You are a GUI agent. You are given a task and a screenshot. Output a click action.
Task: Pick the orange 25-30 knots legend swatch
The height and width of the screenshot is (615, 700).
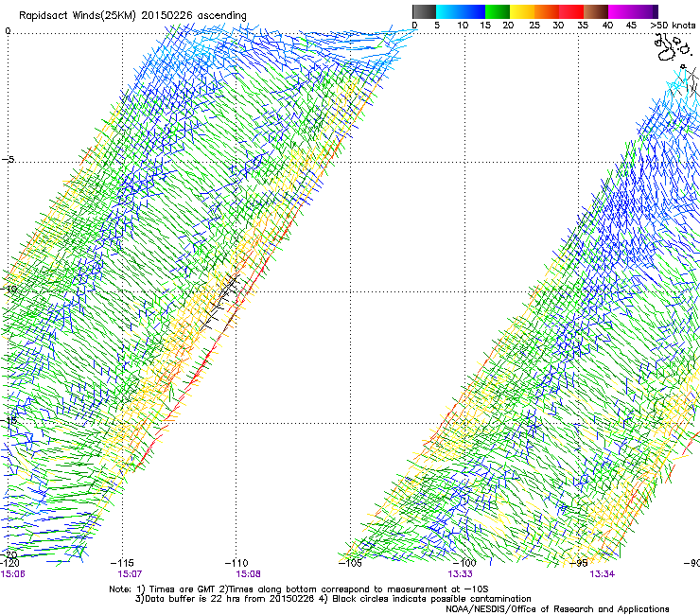pos(547,11)
